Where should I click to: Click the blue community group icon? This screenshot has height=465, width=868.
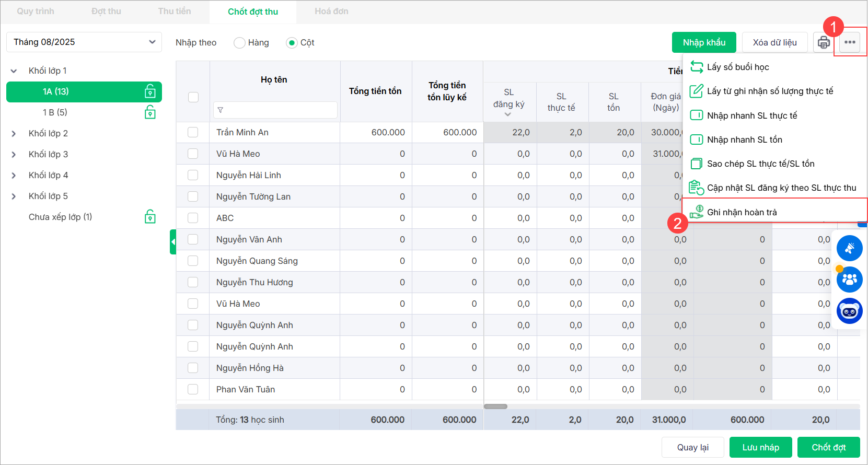[x=849, y=280]
